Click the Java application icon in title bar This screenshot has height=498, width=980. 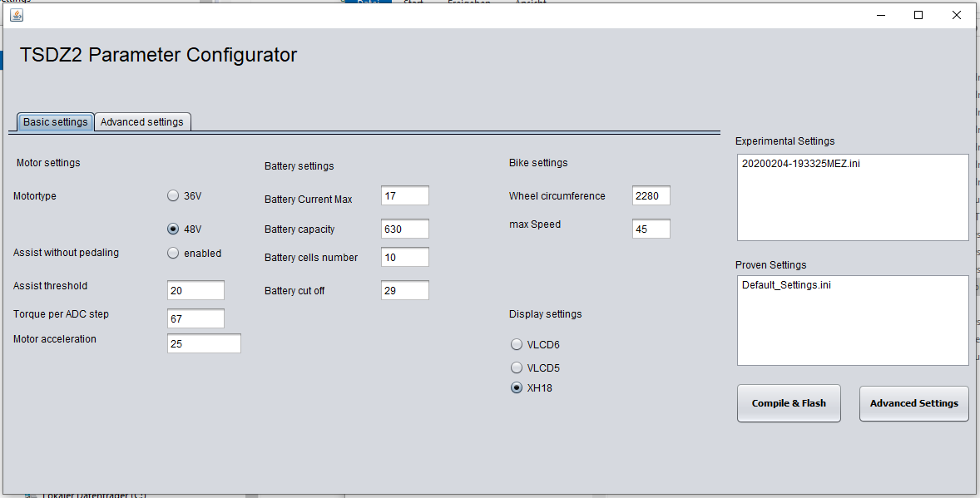[x=17, y=15]
